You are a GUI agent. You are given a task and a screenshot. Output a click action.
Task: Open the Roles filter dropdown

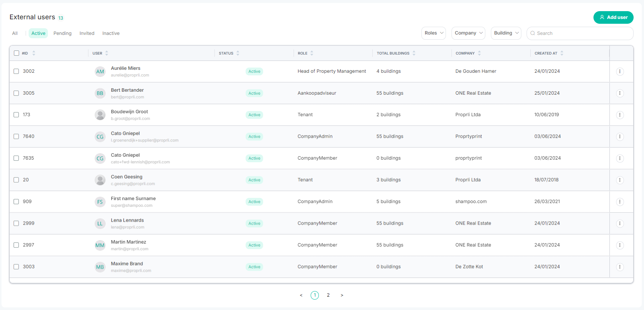(434, 33)
